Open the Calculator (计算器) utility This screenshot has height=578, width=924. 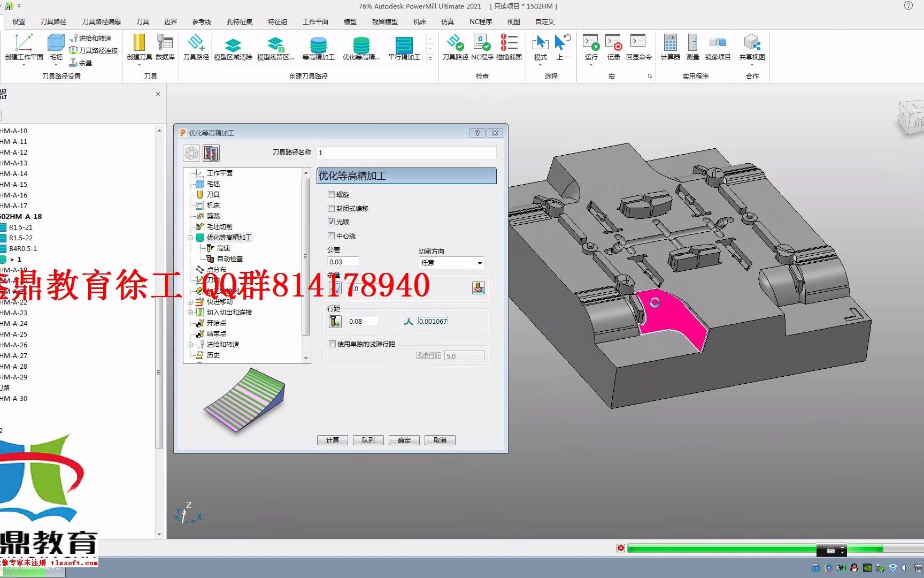[x=671, y=47]
